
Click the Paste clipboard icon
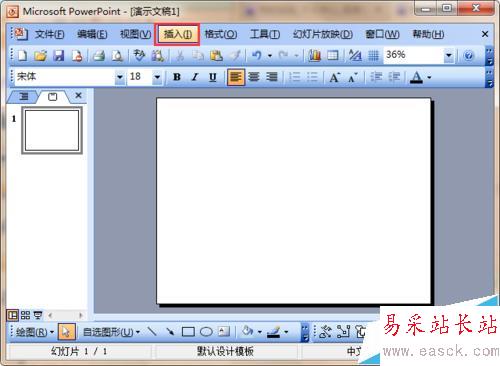[x=216, y=56]
